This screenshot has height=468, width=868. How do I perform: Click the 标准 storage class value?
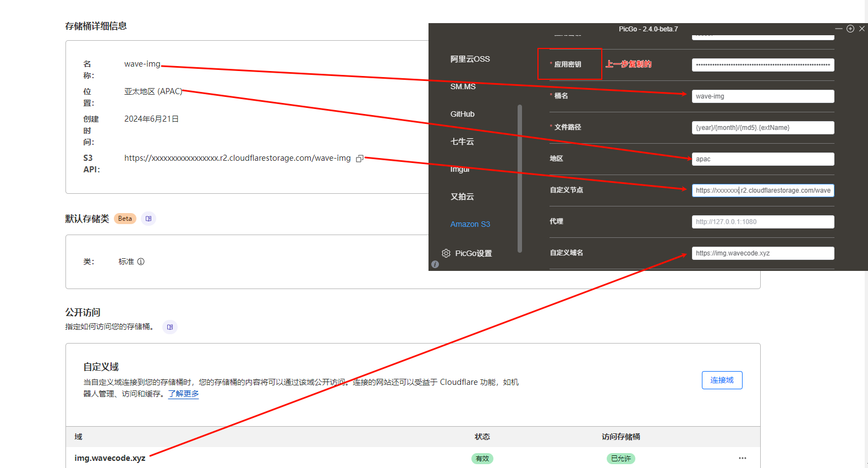126,262
